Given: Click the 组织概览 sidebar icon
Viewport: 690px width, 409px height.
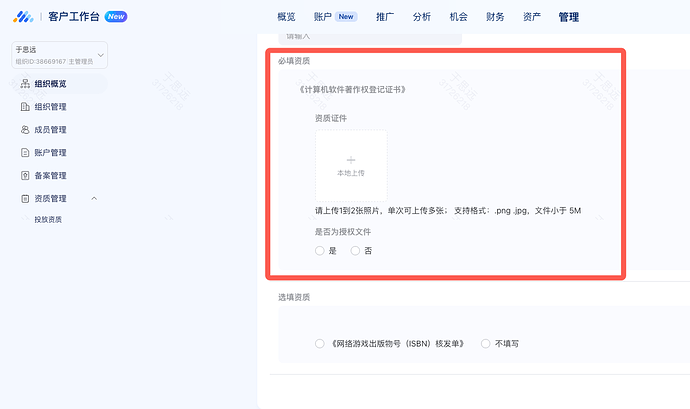Looking at the screenshot, I should [x=25, y=84].
